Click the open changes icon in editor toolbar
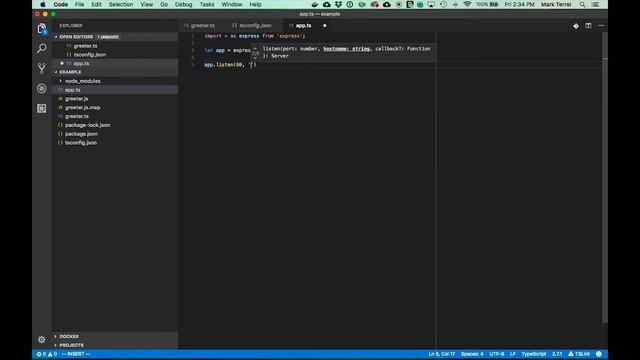This screenshot has width=640, height=360. 576,26
